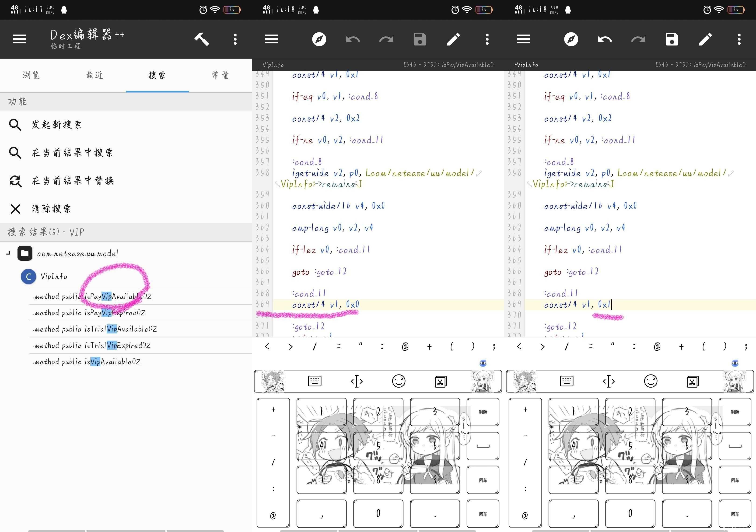Image resolution: width=756 pixels, height=532 pixels.
Task: Save changes with disk icon in right editor
Action: 672,39
